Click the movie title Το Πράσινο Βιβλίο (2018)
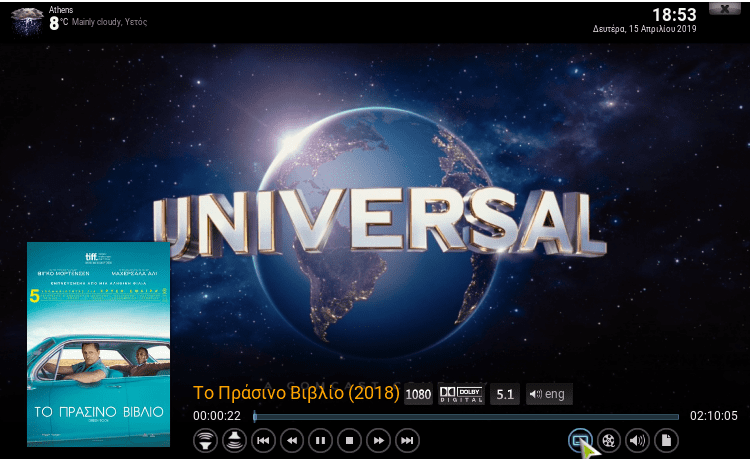The height and width of the screenshot is (459, 750). point(296,393)
